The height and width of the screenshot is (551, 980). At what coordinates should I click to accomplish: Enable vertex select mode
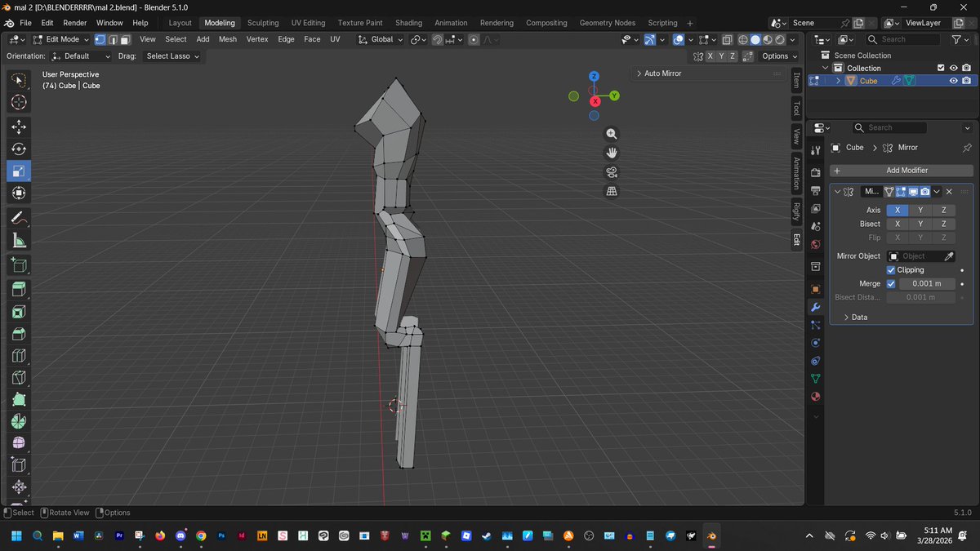click(100, 39)
